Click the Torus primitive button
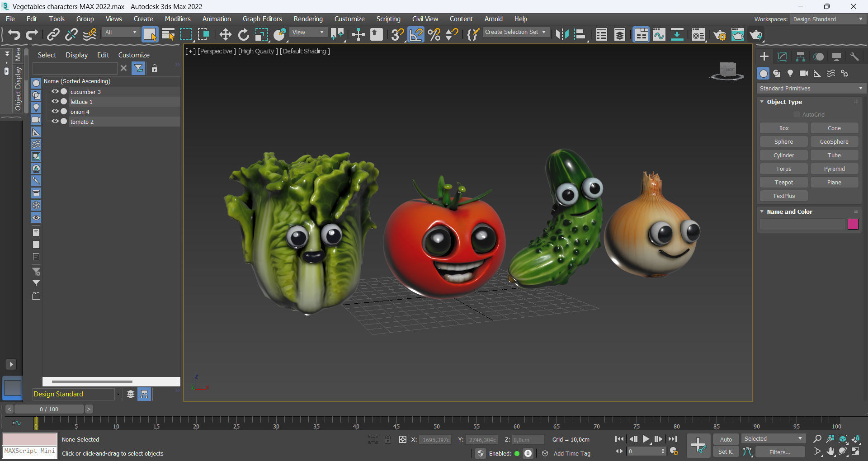This screenshot has height=461, width=868. click(783, 169)
